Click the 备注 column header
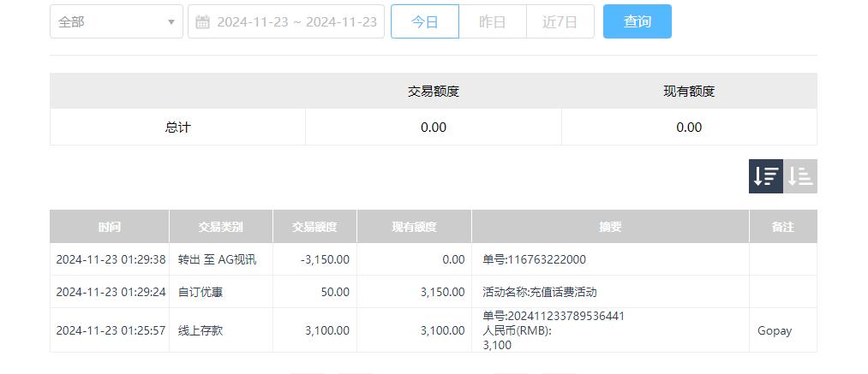Image resolution: width=868 pixels, height=374 pixels. 782,227
